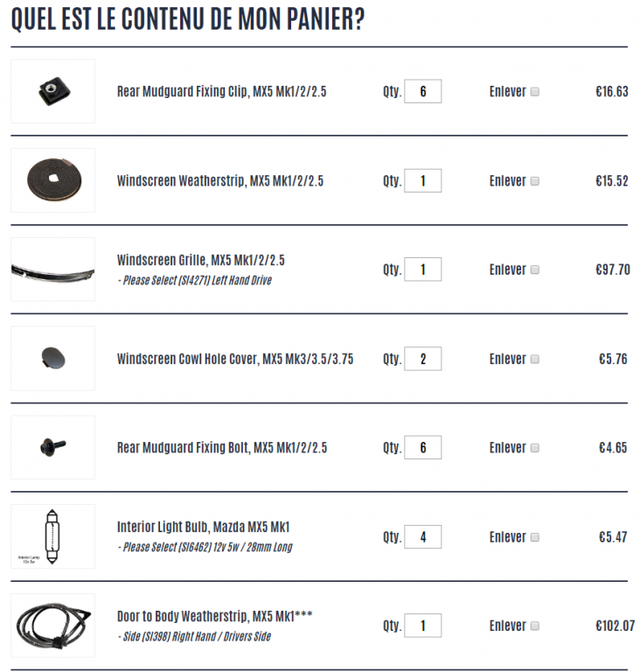Open the Rear Mudguard Fixing Clip thumbnail

52,91
